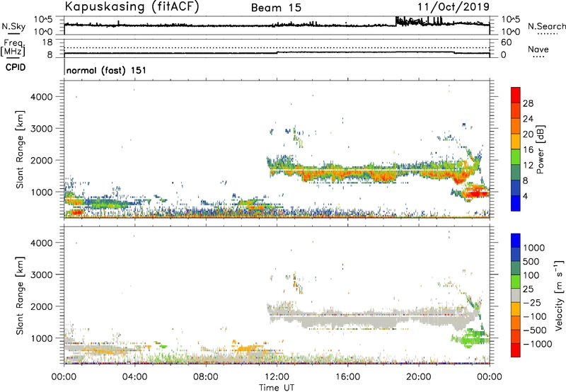Click the 'Slant Range [km]' label of the velocity panel
This screenshot has width=566, height=392.
point(20,295)
